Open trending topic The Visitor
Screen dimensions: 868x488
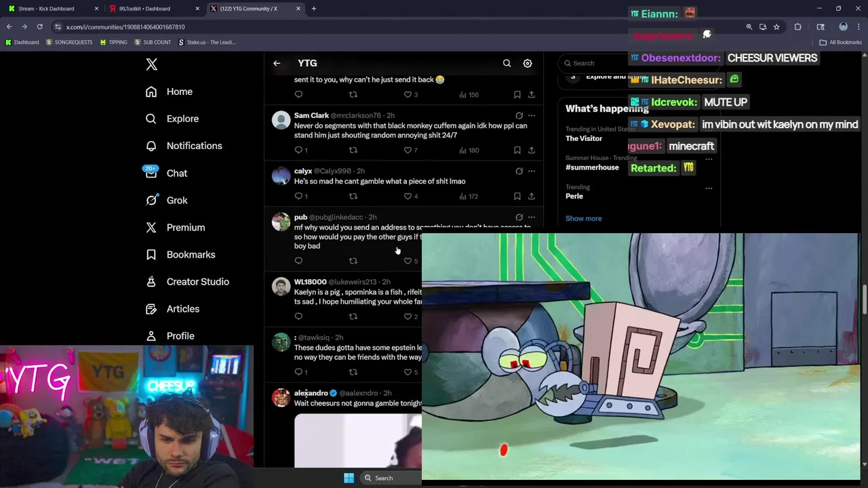tap(584, 138)
